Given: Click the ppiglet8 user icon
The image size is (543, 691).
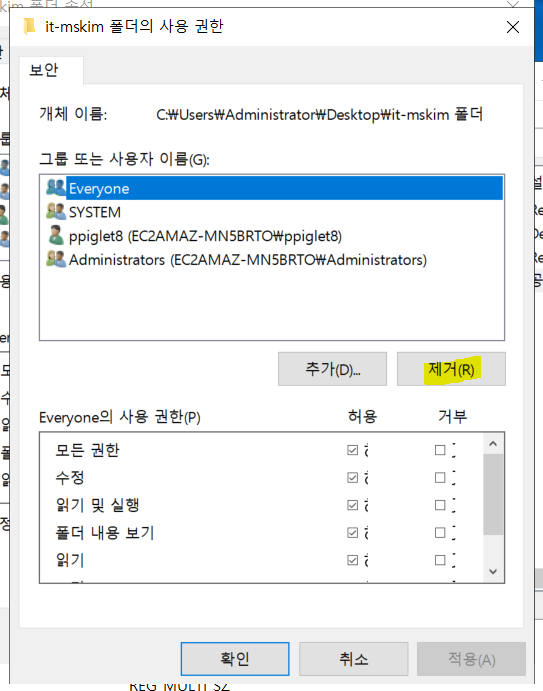Looking at the screenshot, I should [56, 236].
